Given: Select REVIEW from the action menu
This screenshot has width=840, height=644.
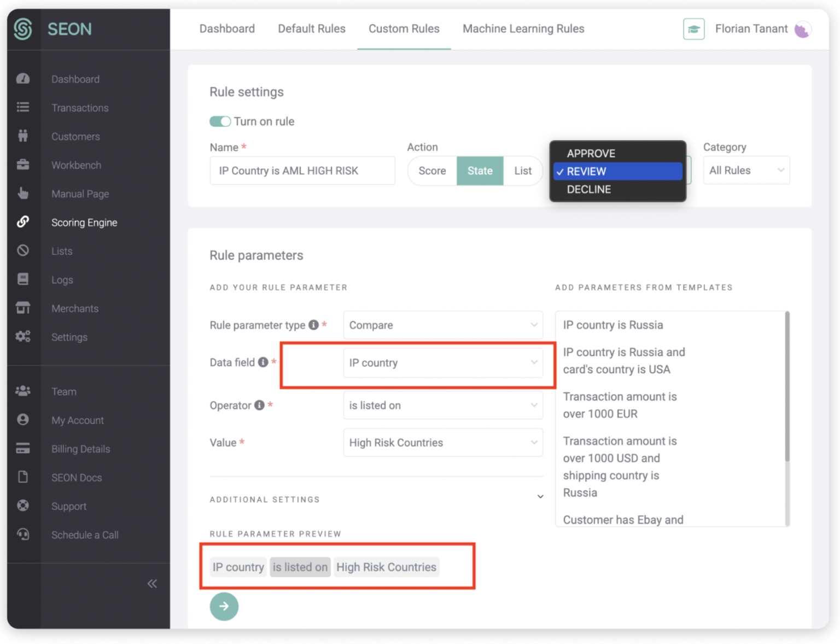Looking at the screenshot, I should [617, 171].
